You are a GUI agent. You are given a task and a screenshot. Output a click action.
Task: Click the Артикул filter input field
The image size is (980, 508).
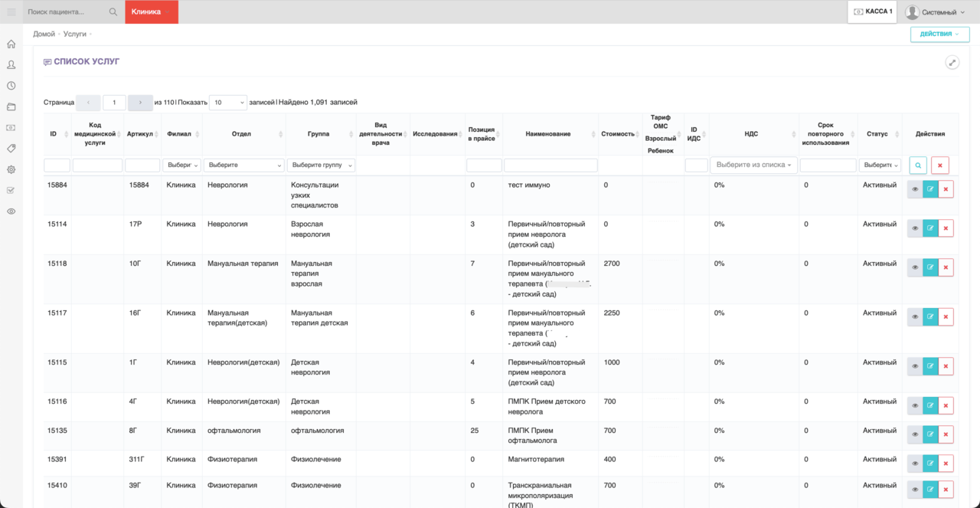[142, 166]
